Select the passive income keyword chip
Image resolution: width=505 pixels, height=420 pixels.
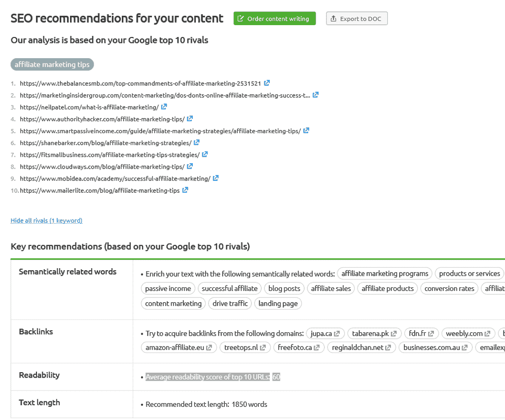[x=168, y=288]
